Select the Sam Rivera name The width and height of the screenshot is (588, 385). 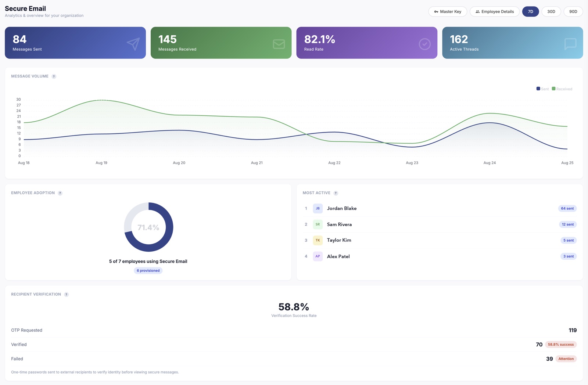(339, 224)
